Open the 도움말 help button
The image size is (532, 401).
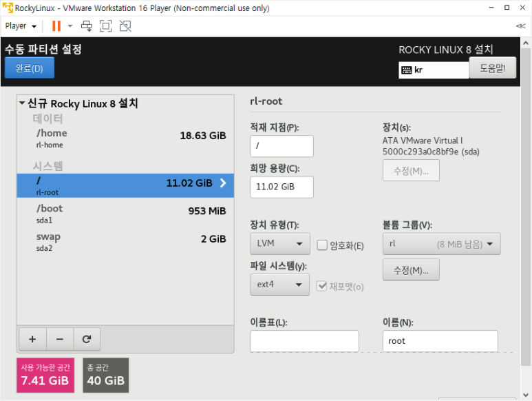coord(492,68)
